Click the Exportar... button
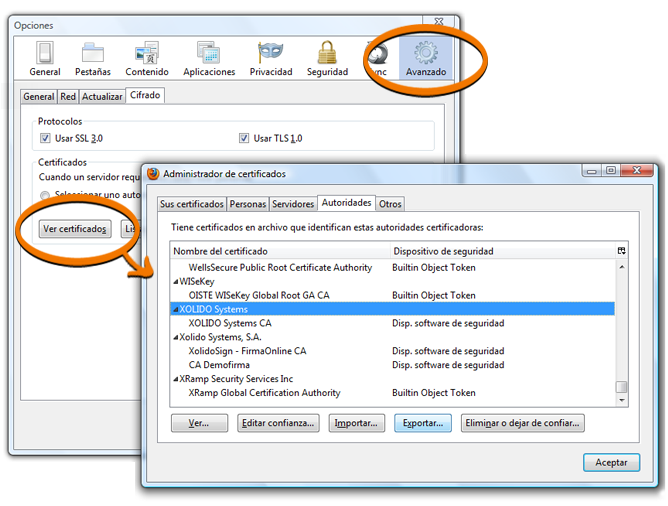 [x=423, y=423]
